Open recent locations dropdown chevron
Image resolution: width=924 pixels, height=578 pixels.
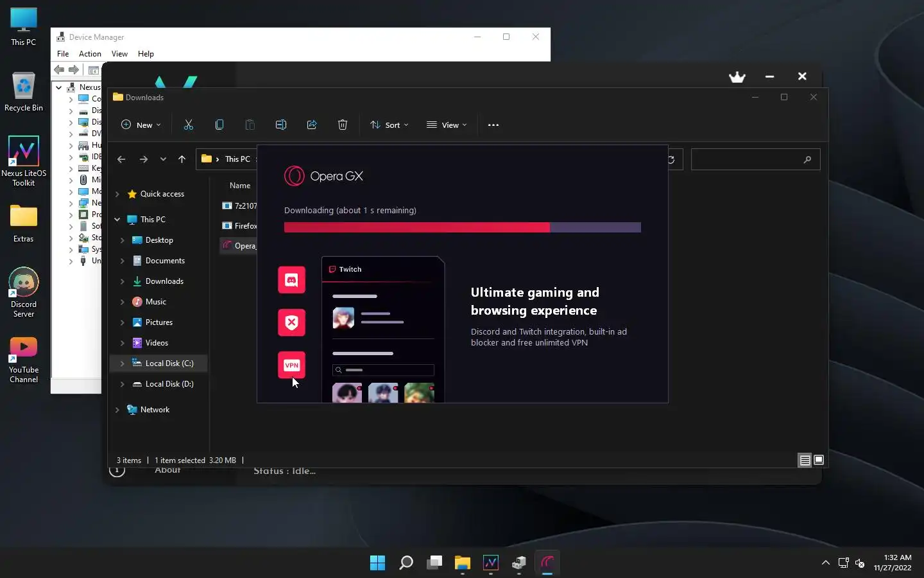[x=163, y=159]
